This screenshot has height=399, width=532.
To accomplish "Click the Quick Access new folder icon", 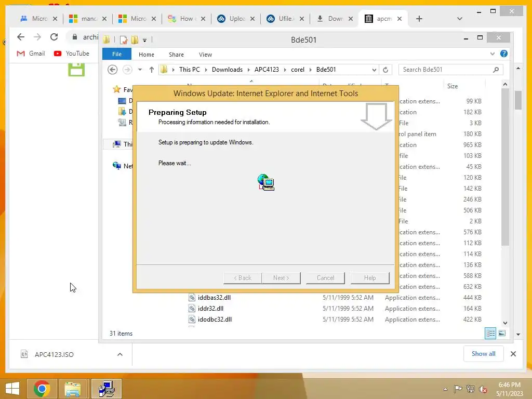I will [x=135, y=40].
